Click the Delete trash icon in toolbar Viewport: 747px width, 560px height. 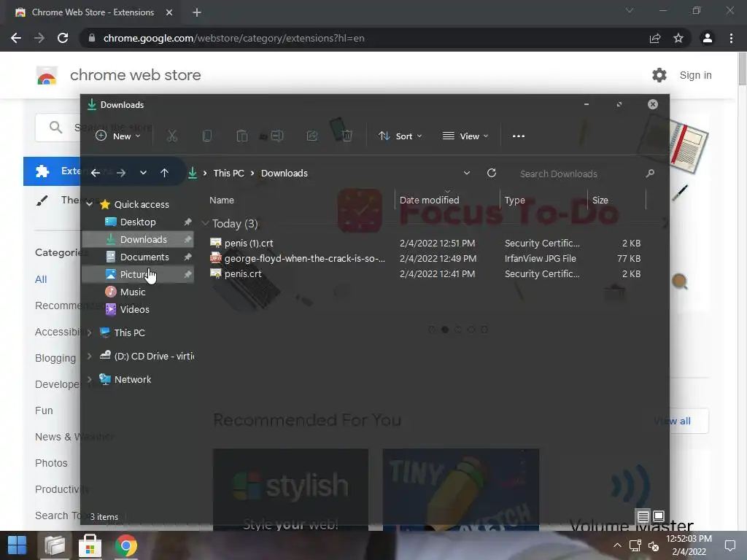pos(347,136)
